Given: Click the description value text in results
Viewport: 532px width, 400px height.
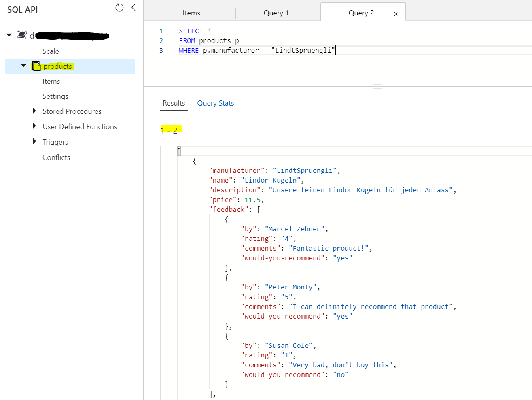Looking at the screenshot, I should pyautogui.click(x=360, y=190).
